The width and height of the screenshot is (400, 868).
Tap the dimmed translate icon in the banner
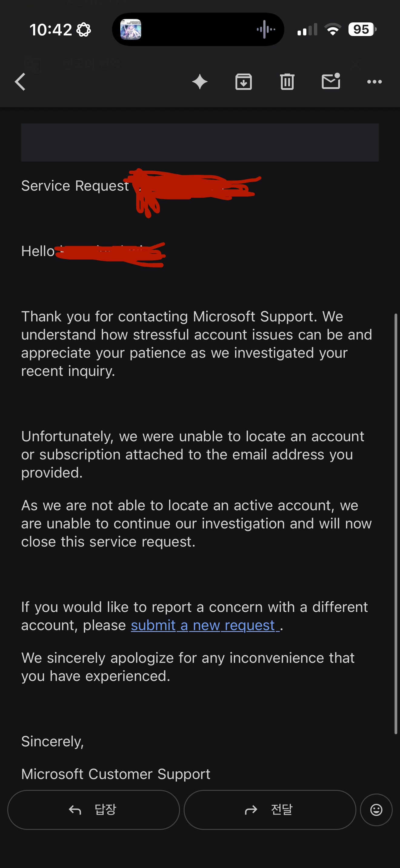[x=32, y=64]
